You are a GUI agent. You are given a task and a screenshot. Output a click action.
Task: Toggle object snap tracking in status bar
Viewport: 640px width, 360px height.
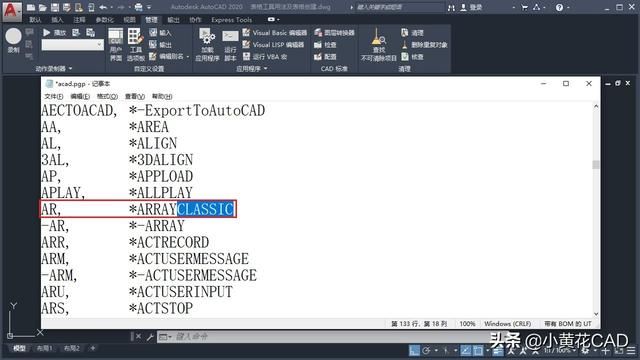pos(466,350)
